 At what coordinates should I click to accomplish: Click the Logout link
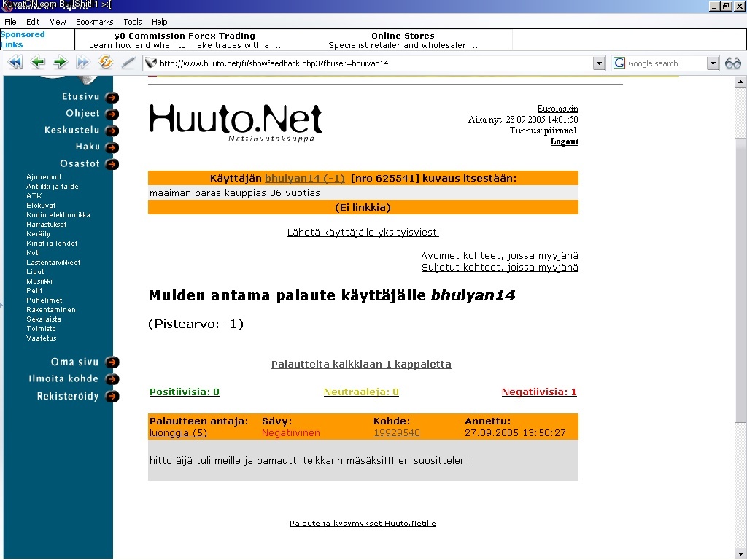(564, 141)
